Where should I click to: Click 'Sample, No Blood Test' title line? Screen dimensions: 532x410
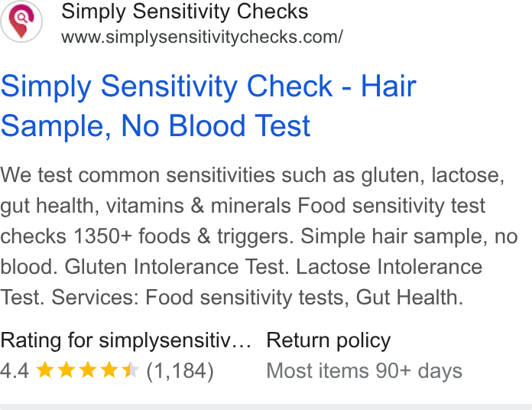point(155,126)
